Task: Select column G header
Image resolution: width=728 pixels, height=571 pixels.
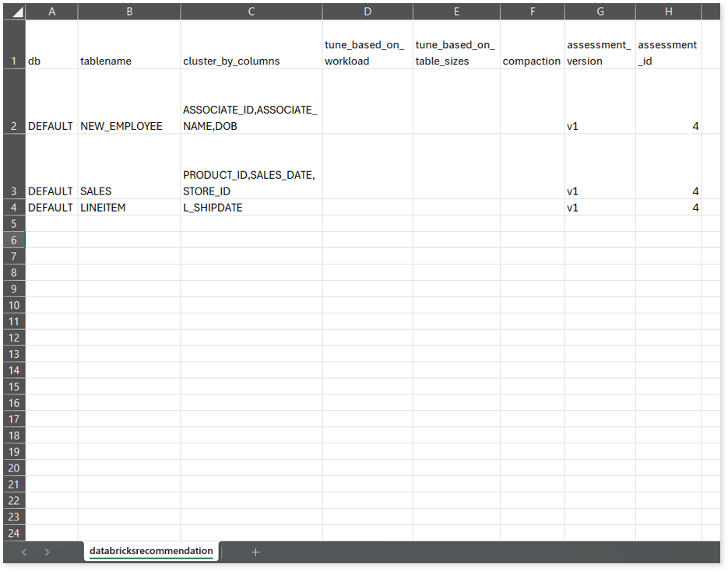Action: (600, 12)
